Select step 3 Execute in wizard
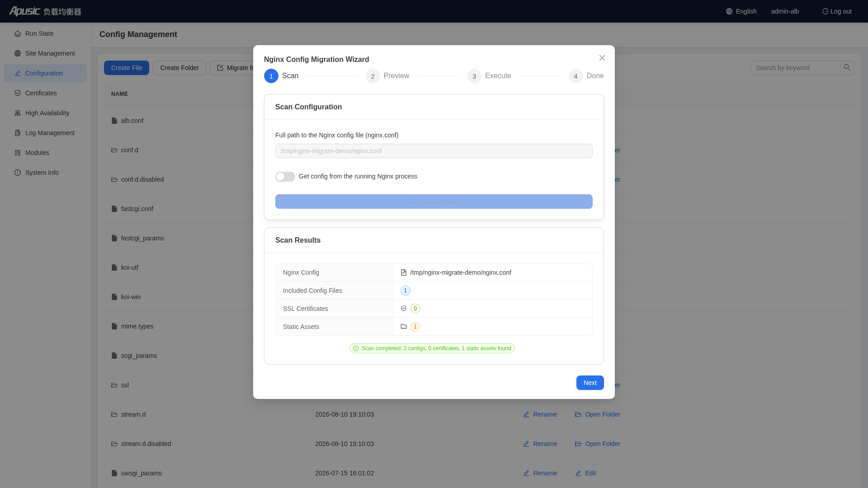The width and height of the screenshot is (868, 488). click(x=489, y=76)
